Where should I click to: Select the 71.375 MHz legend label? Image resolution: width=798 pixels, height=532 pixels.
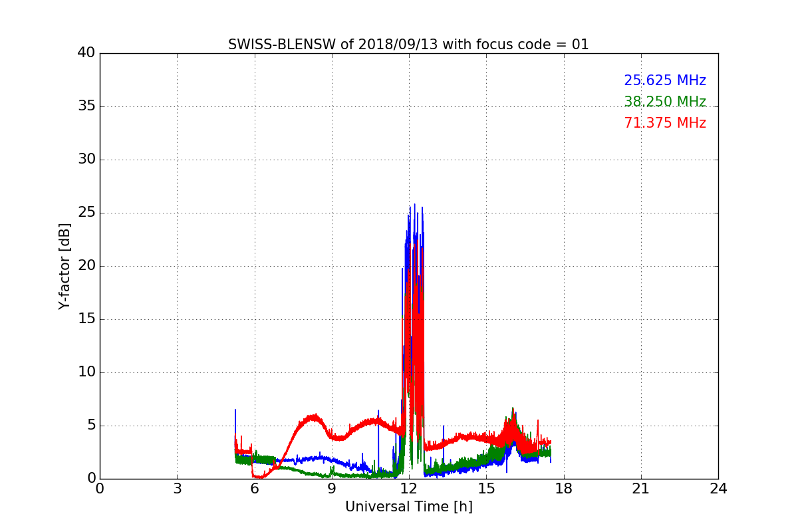coord(665,123)
